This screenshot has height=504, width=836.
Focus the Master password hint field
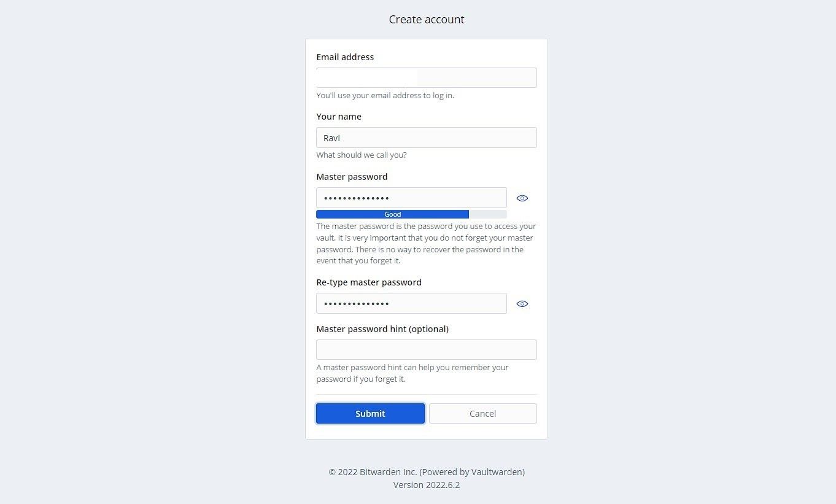[426, 349]
